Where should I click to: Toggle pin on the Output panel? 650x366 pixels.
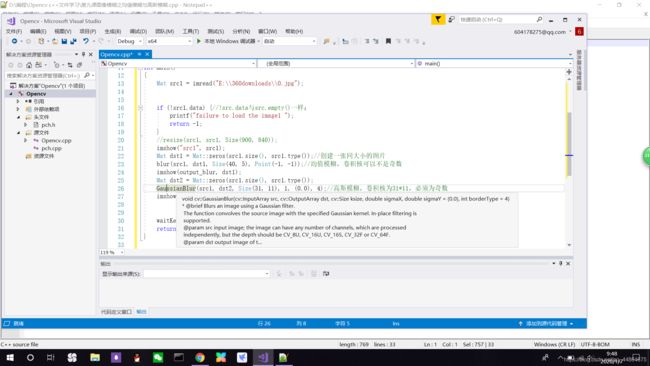[x=560, y=263]
